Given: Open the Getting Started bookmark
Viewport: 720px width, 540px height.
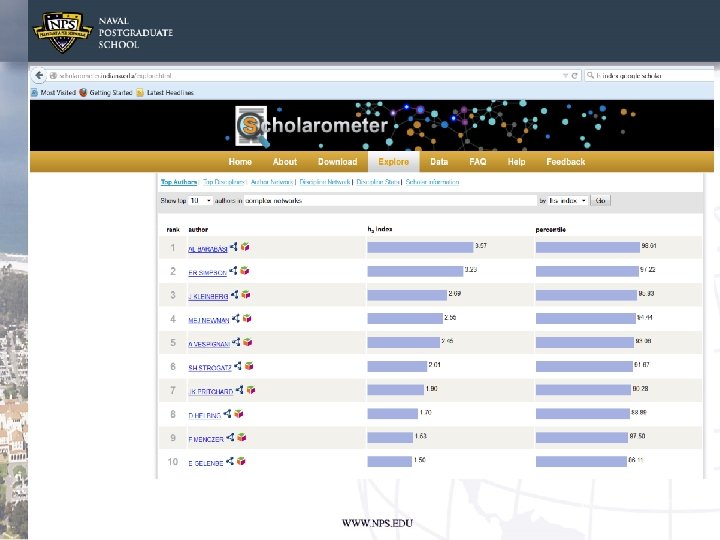Looking at the screenshot, I should [106, 93].
